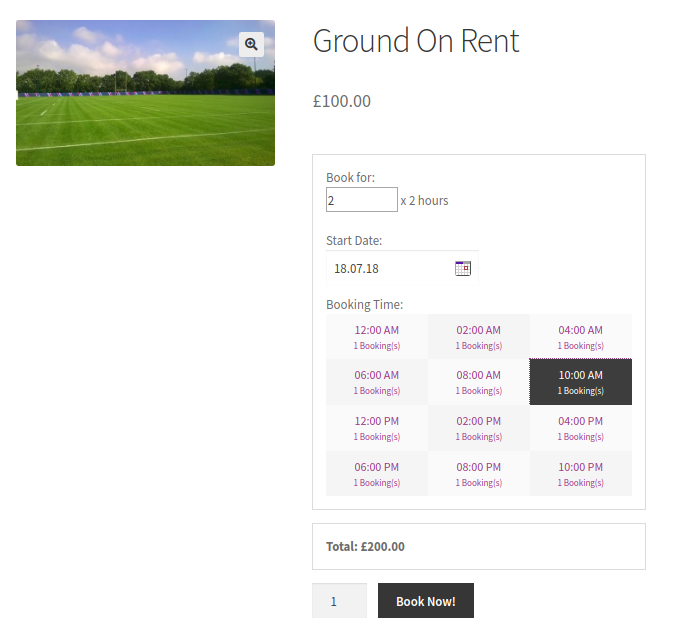Choose the 06:00 AM time slot
The width and height of the screenshot is (682, 635).
(377, 382)
